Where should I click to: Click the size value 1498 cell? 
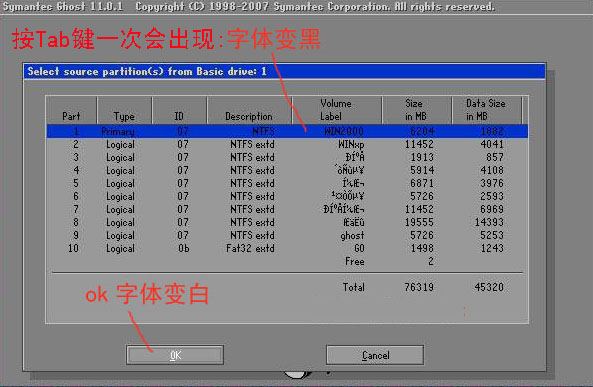[422, 248]
